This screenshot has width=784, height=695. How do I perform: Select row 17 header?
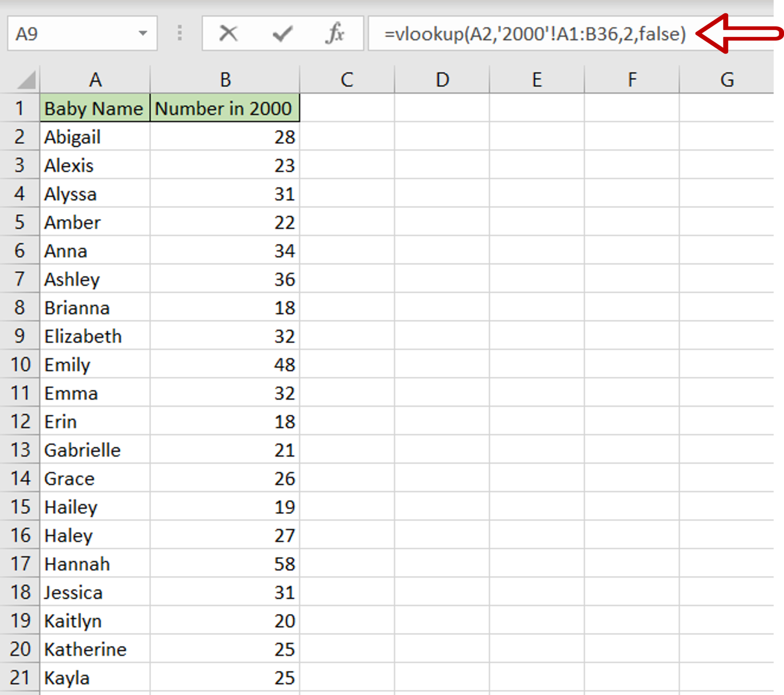click(x=20, y=564)
